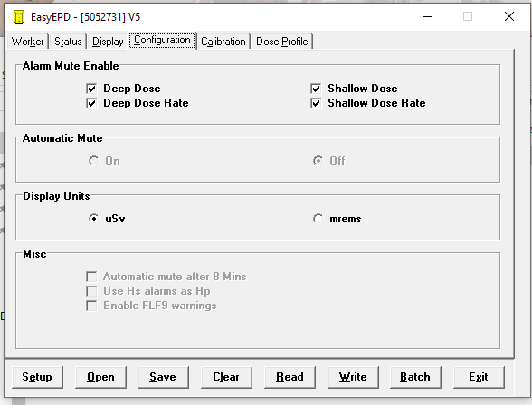Go to the Display tab
Screen dimensions: 532x405
108,42
